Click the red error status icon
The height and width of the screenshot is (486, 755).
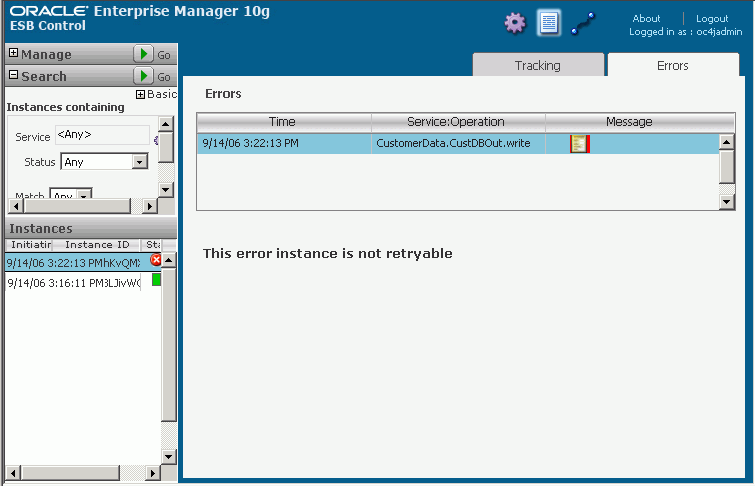point(156,260)
